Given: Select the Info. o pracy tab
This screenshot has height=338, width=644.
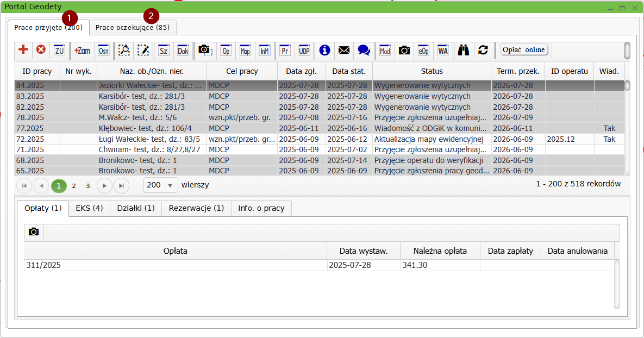Looking at the screenshot, I should [x=261, y=208].
